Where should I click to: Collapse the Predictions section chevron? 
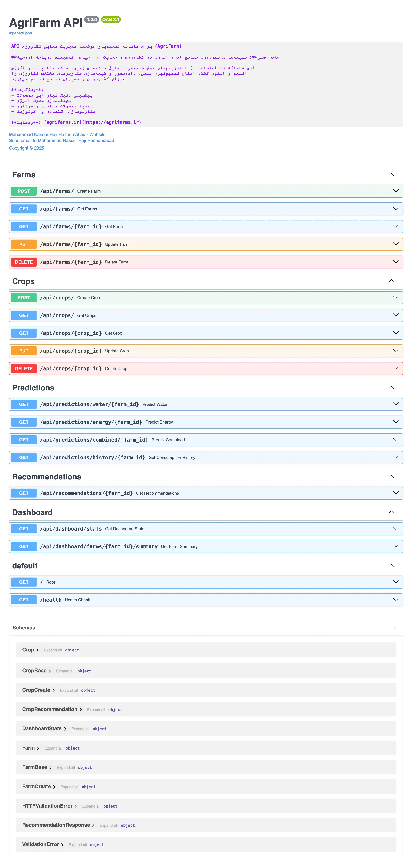tap(391, 387)
